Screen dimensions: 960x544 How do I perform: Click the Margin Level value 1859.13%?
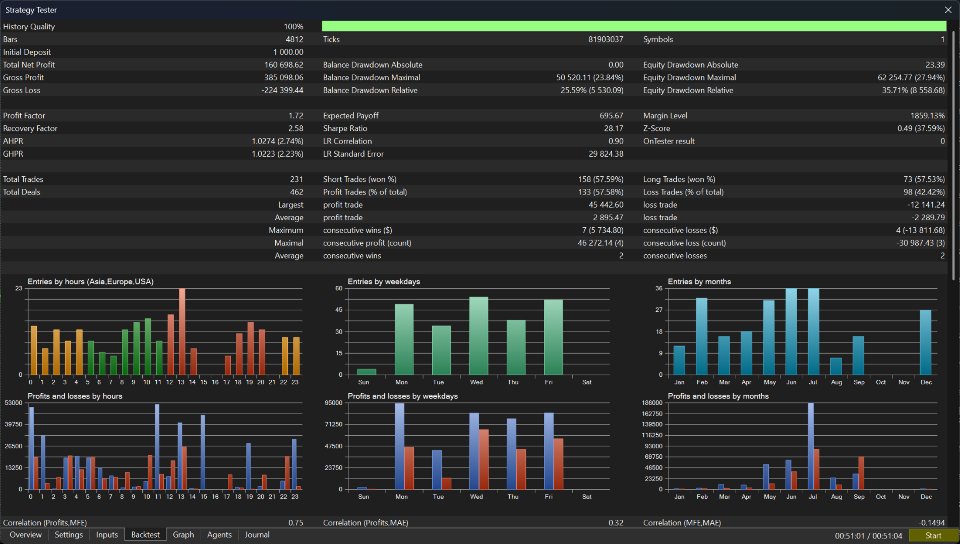point(927,116)
